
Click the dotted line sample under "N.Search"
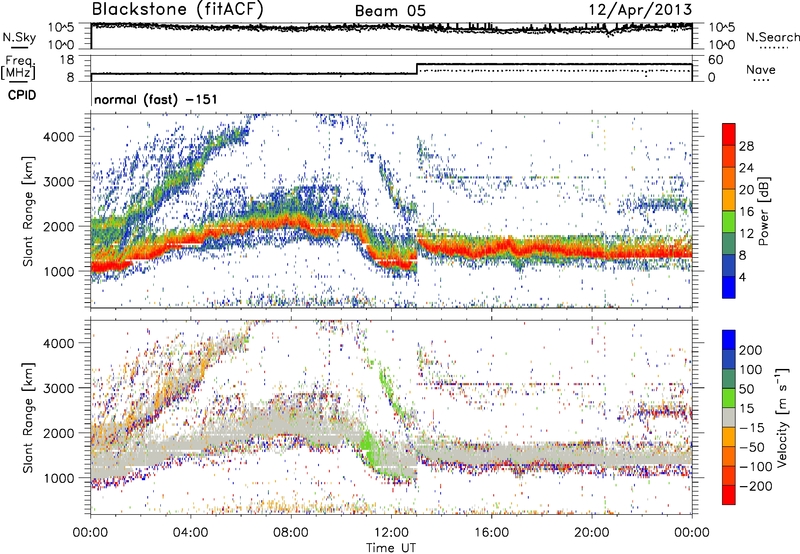(773, 48)
